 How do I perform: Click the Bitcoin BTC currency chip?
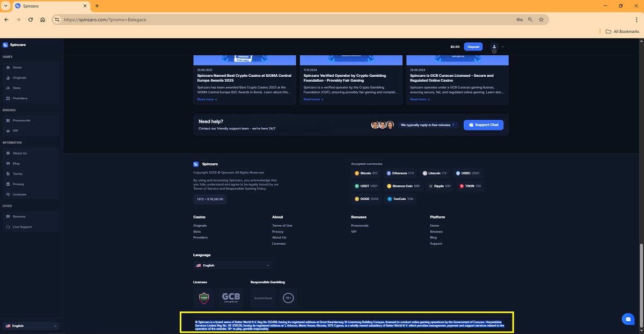coord(366,173)
